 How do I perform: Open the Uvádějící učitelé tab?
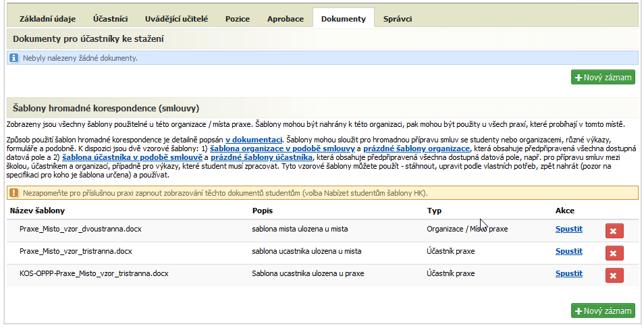pyautogui.click(x=177, y=19)
